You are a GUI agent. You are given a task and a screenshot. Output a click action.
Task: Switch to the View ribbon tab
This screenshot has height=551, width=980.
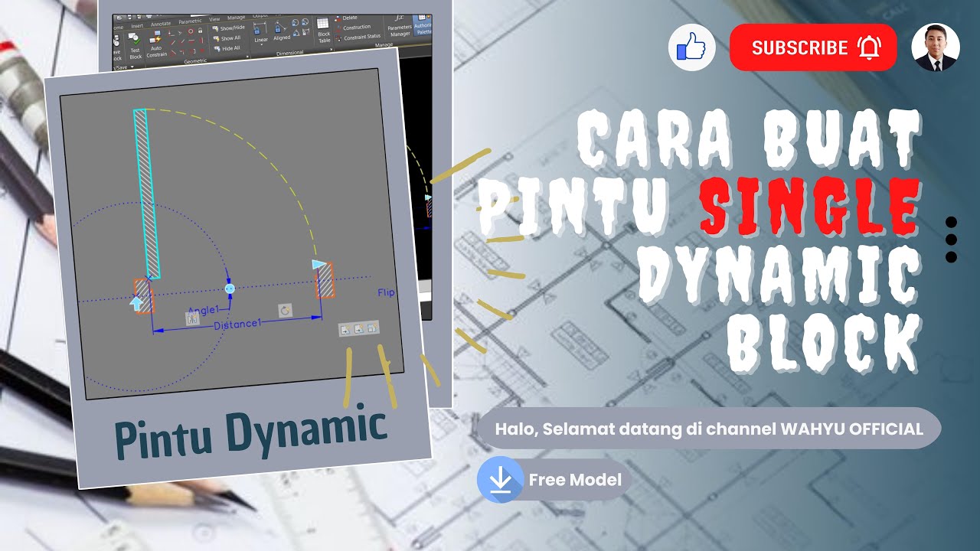point(214,19)
